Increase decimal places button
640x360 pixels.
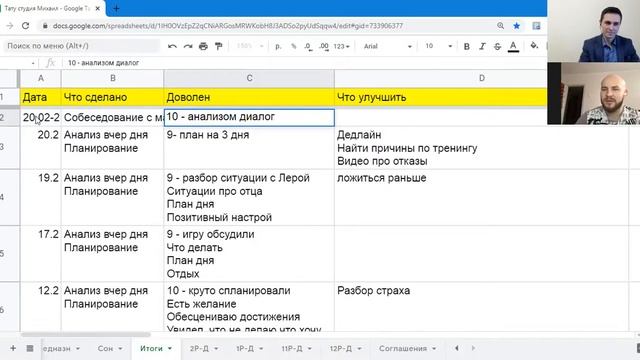click(324, 46)
